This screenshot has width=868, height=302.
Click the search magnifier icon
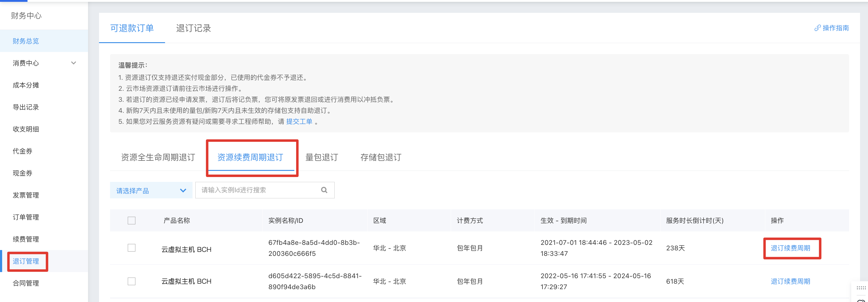coord(324,190)
